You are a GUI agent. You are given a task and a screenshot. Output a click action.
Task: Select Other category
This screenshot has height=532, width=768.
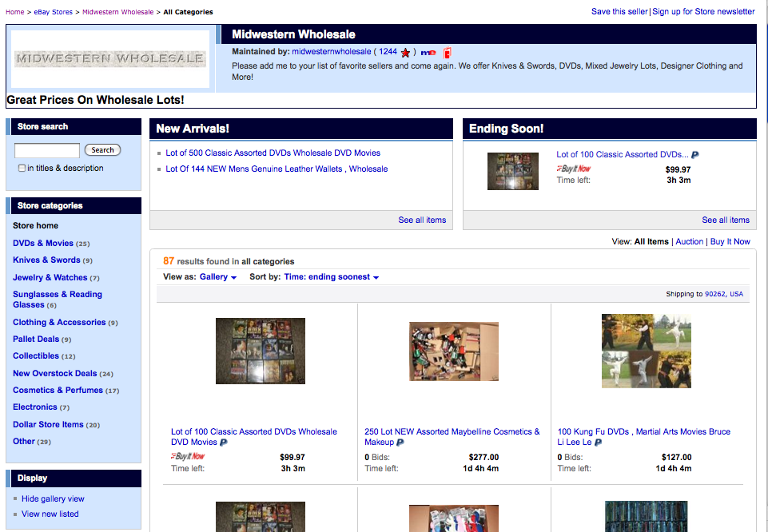[23, 441]
